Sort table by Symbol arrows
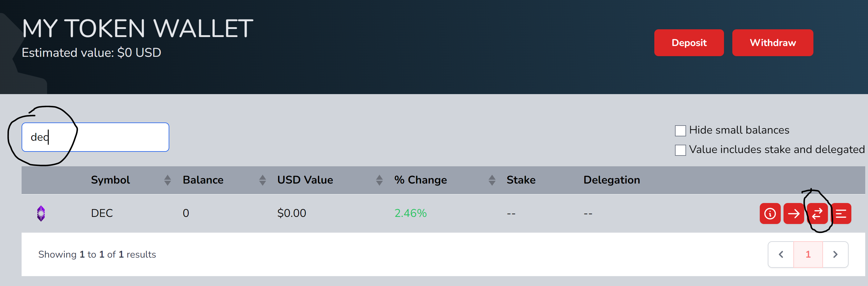The width and height of the screenshot is (868, 286). 167,180
